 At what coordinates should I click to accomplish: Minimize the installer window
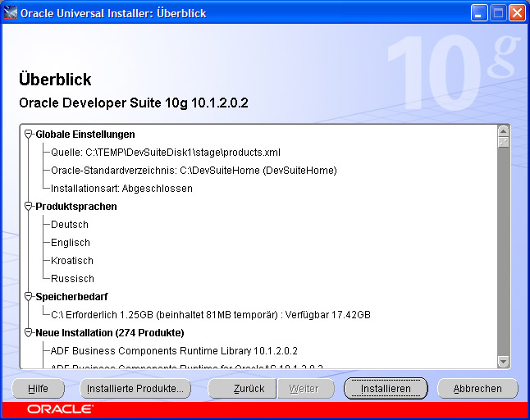[x=479, y=13]
